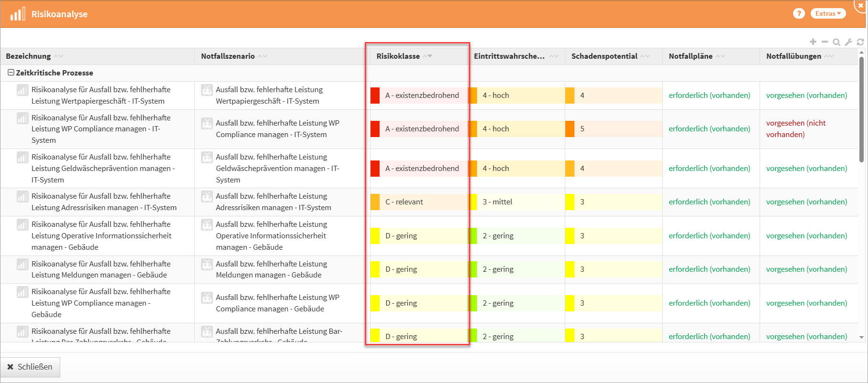
Task: Sort by the Notfallübungen column header
Action: point(794,56)
